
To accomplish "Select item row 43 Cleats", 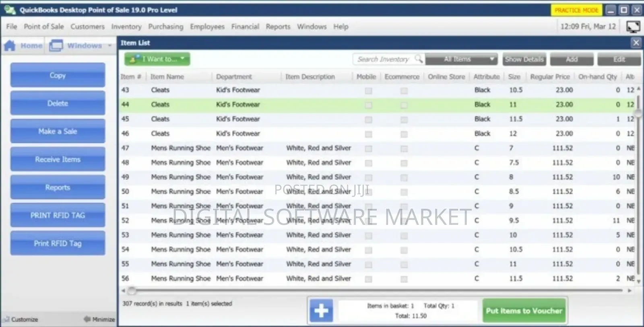I will [378, 90].
